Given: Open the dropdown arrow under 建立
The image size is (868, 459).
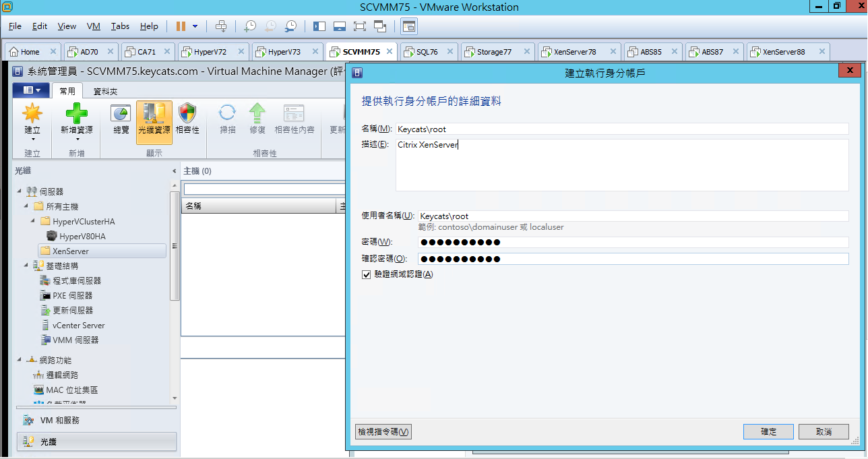Looking at the screenshot, I should [32, 140].
